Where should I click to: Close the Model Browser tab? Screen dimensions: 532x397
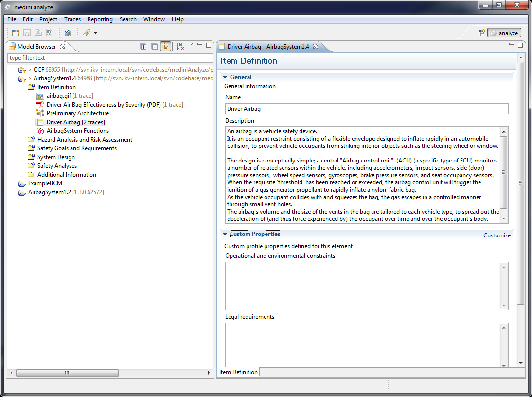click(62, 46)
